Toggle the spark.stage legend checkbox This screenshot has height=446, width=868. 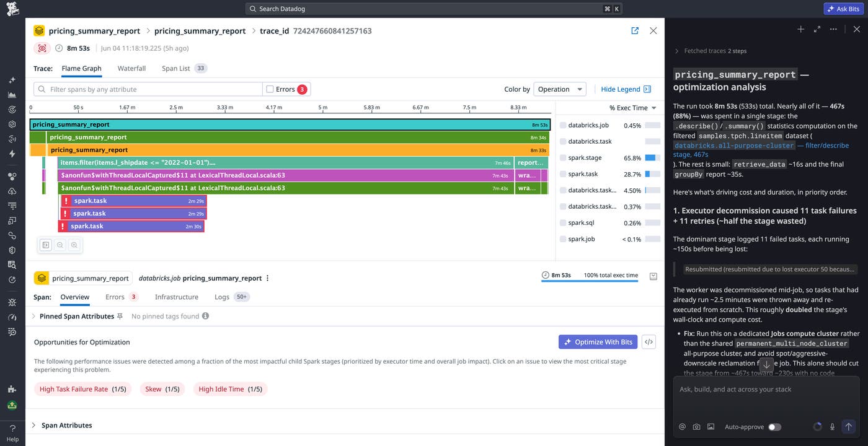[x=563, y=158]
